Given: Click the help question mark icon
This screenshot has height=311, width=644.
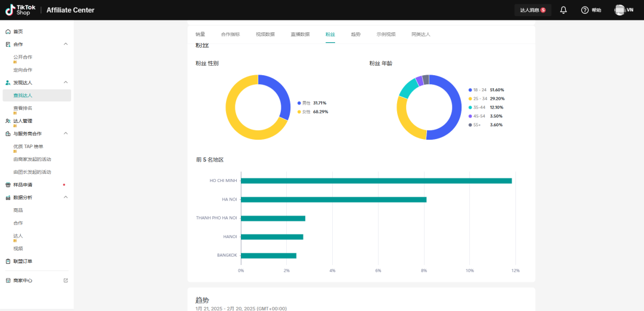Looking at the screenshot, I should [x=584, y=10].
